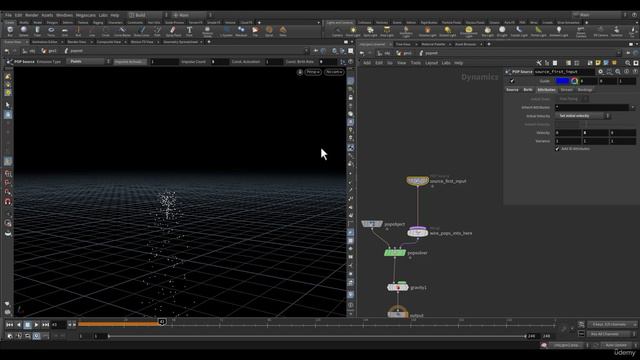Click the blue Guide color swatch

[562, 81]
